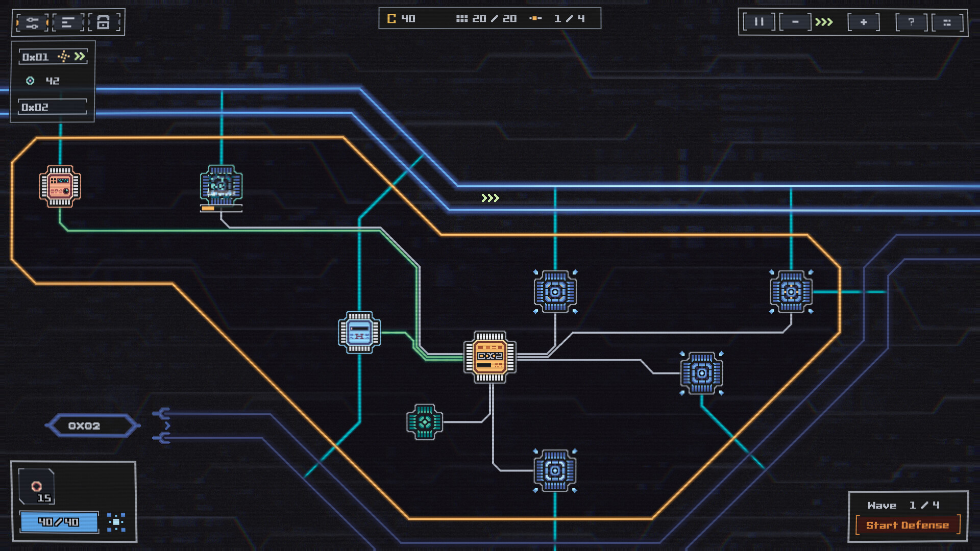Click the Start Defense button
This screenshot has width=980, height=551.
[908, 525]
